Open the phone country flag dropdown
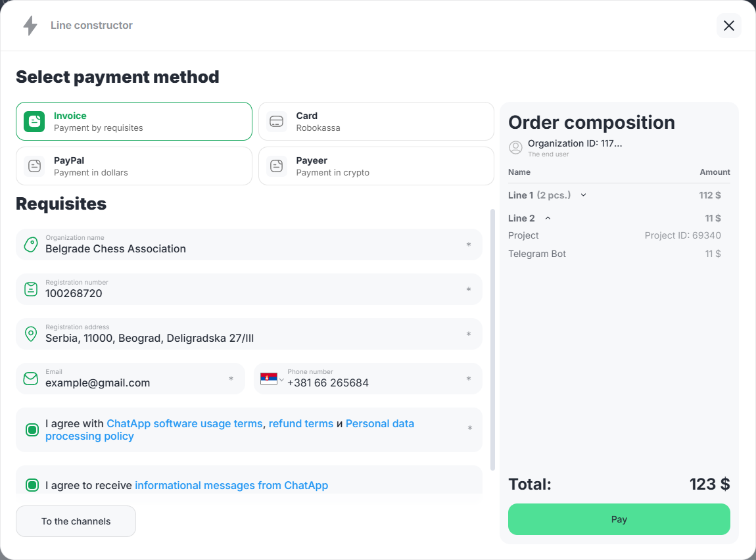756x560 pixels. (x=272, y=379)
